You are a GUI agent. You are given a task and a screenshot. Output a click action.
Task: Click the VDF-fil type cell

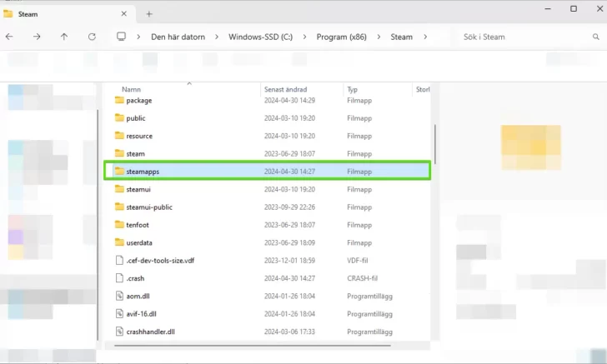pos(358,261)
